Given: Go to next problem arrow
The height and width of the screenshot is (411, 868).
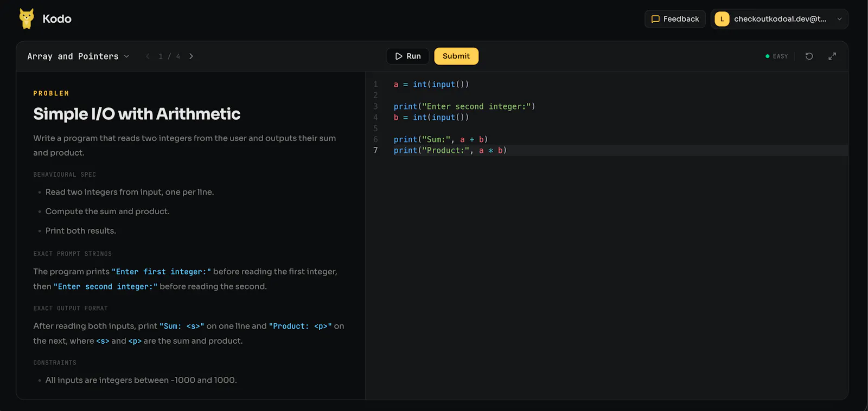Looking at the screenshot, I should (191, 56).
